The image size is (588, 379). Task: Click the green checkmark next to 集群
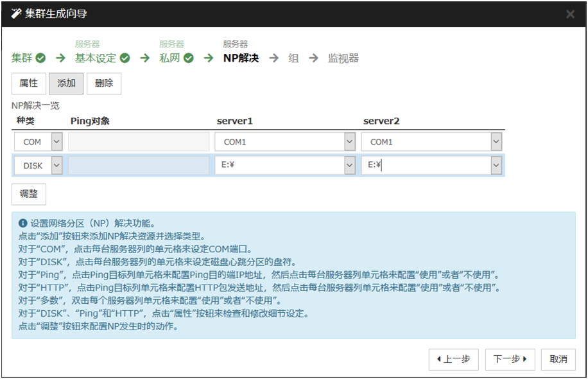40,58
